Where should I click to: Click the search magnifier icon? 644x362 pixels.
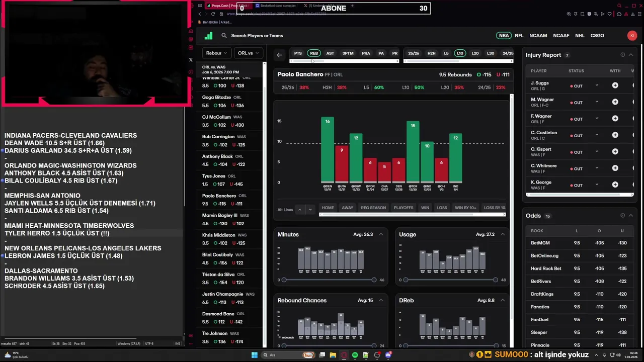click(224, 36)
